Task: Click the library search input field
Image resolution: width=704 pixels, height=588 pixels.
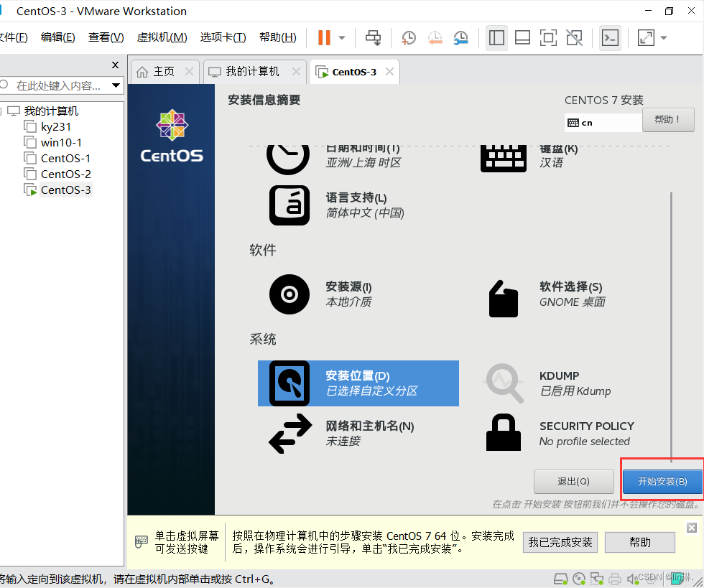Action: [57, 85]
